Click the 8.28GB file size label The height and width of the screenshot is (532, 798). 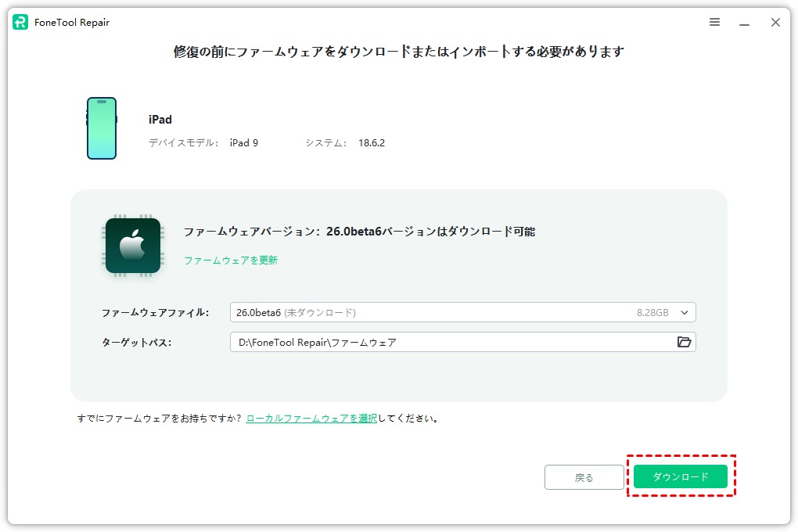click(655, 311)
